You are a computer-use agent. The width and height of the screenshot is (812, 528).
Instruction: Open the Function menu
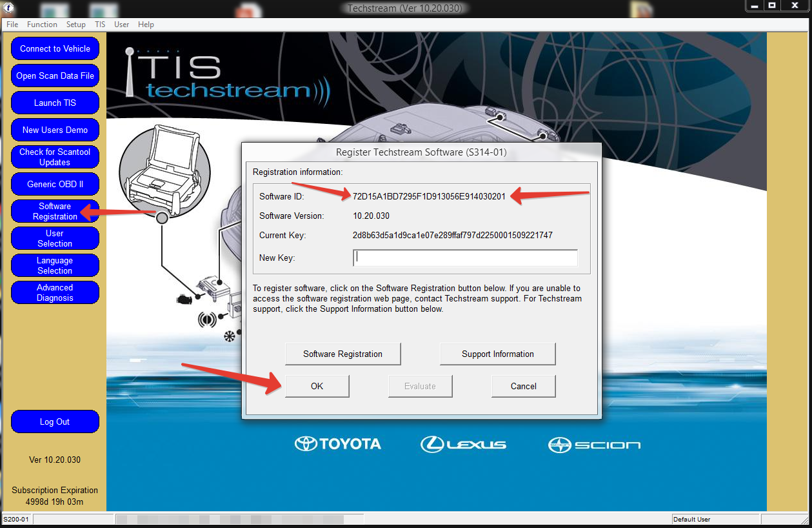coord(42,25)
